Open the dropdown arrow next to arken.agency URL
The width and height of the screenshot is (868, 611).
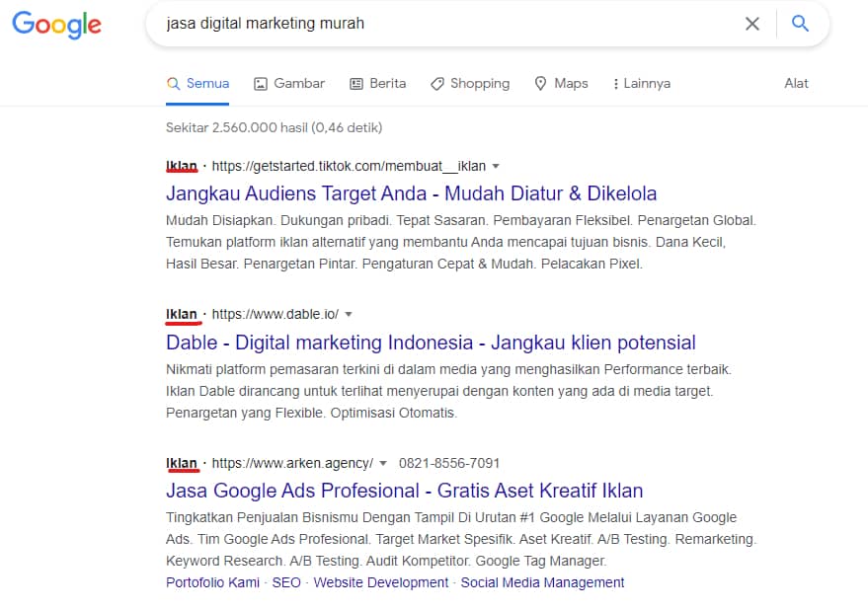pos(383,463)
